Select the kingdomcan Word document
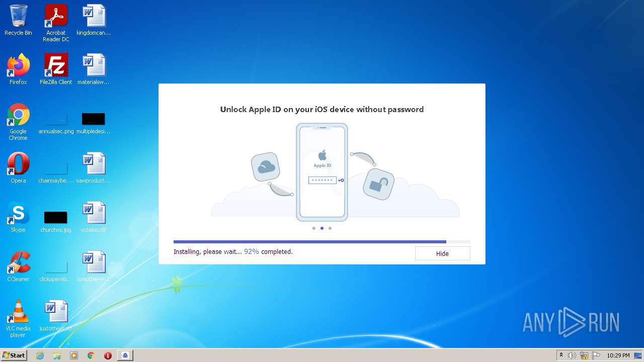644x362 pixels. click(x=94, y=21)
